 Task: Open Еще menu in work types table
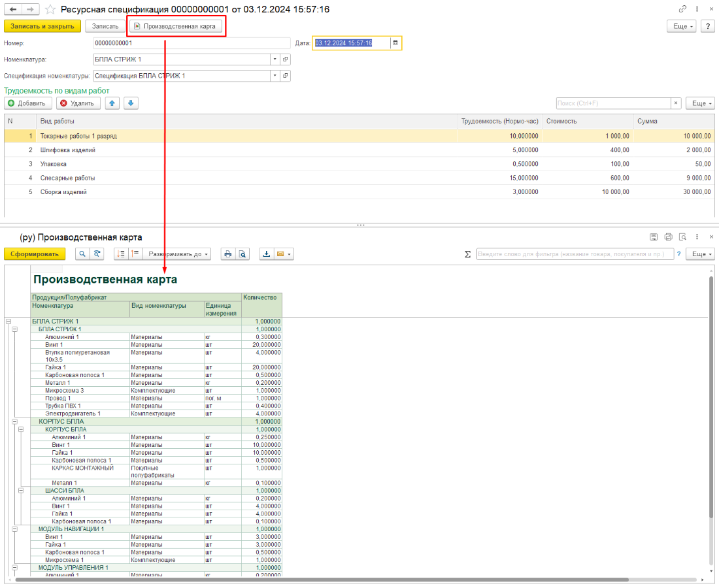point(699,103)
